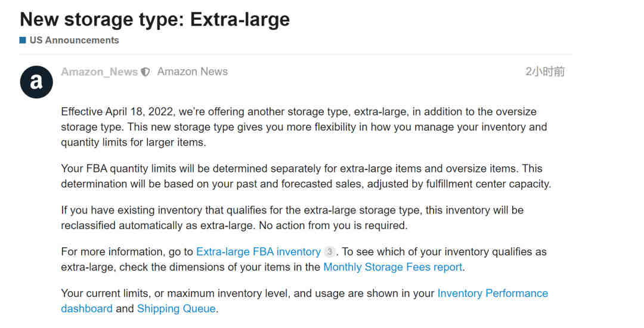Open the US Announcements category

pos(74,40)
